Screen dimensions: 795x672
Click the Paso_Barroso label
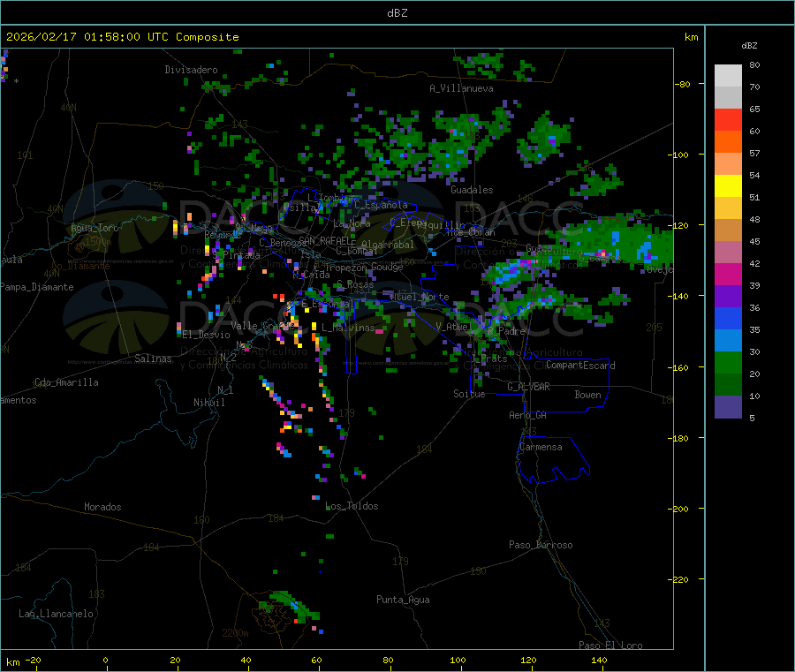pos(541,546)
